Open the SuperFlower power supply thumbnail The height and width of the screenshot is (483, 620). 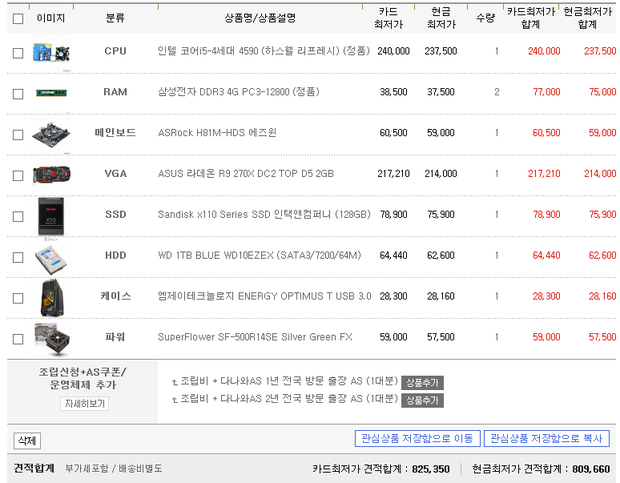pyautogui.click(x=50, y=337)
